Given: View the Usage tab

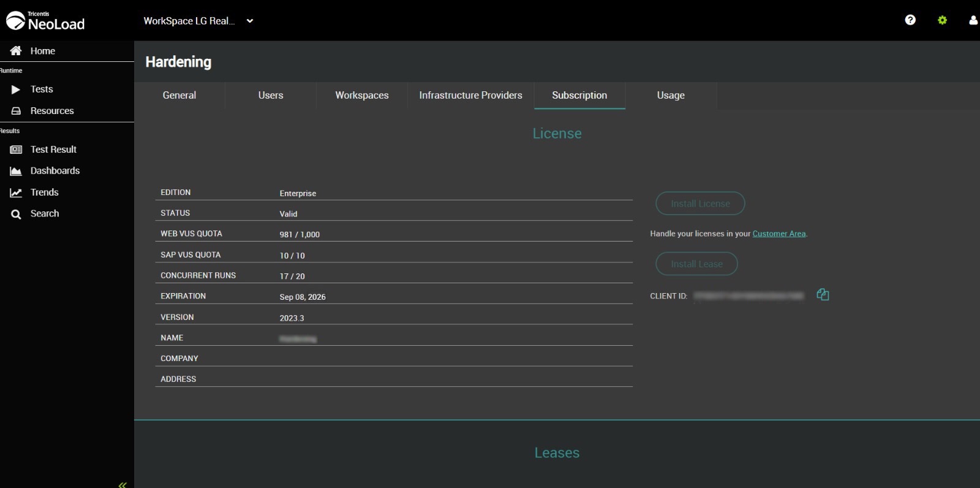Looking at the screenshot, I should pos(671,96).
